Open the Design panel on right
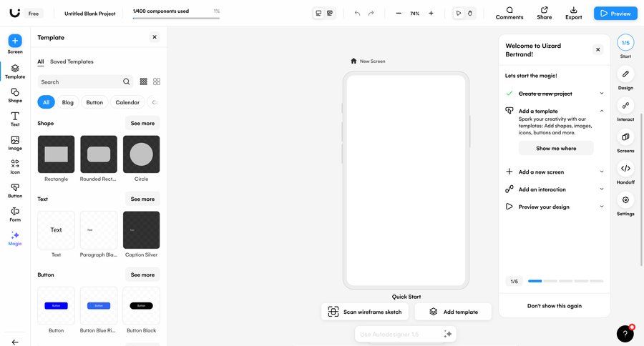This screenshot has height=346, width=644. (625, 78)
